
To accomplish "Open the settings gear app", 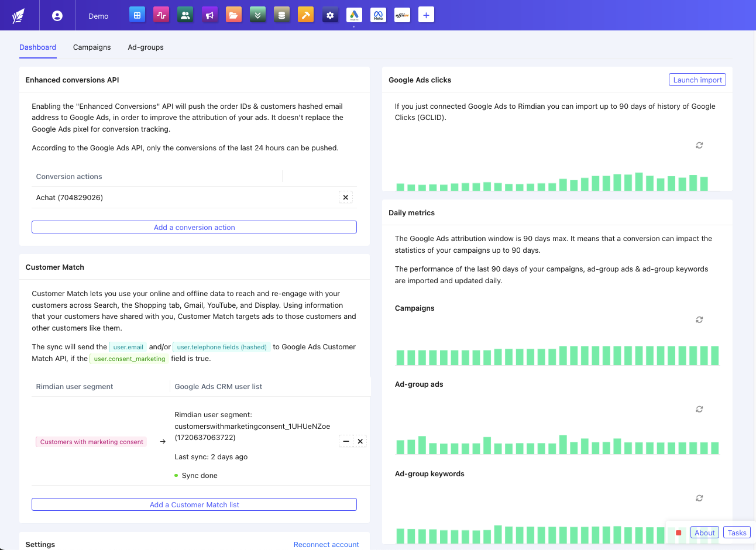I will coord(330,15).
